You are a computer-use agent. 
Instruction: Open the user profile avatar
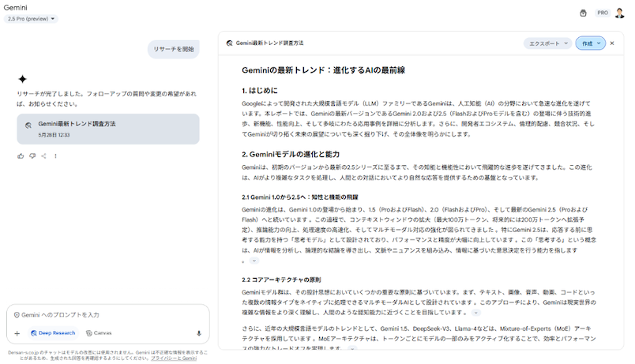click(620, 13)
